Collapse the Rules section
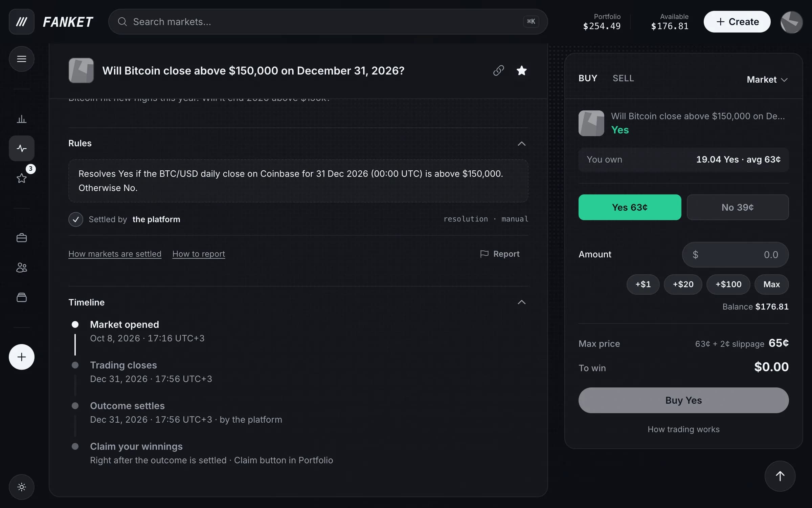Screen dimensions: 812x508 pos(521,144)
